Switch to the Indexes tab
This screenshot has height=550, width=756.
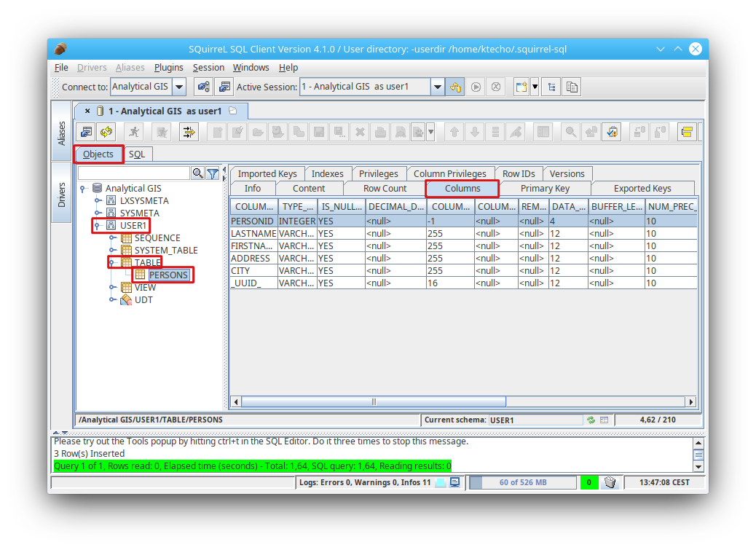pos(327,173)
